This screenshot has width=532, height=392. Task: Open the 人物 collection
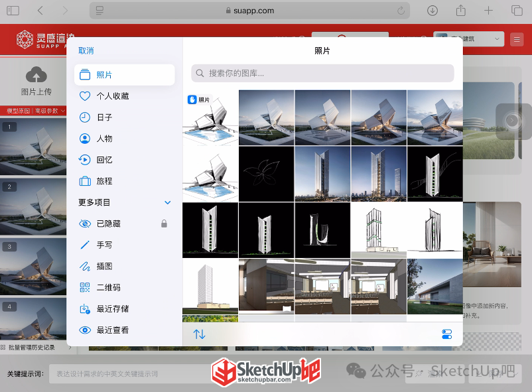[x=125, y=139]
